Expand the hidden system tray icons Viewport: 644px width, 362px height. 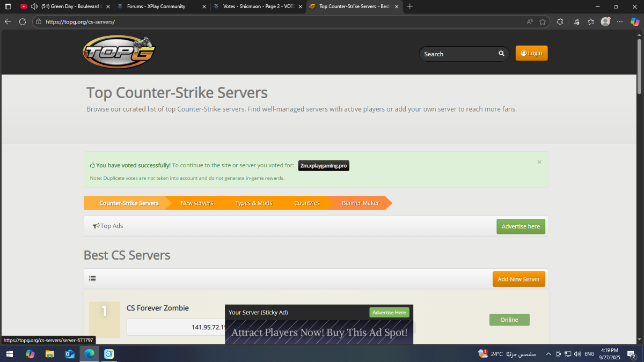click(x=548, y=354)
